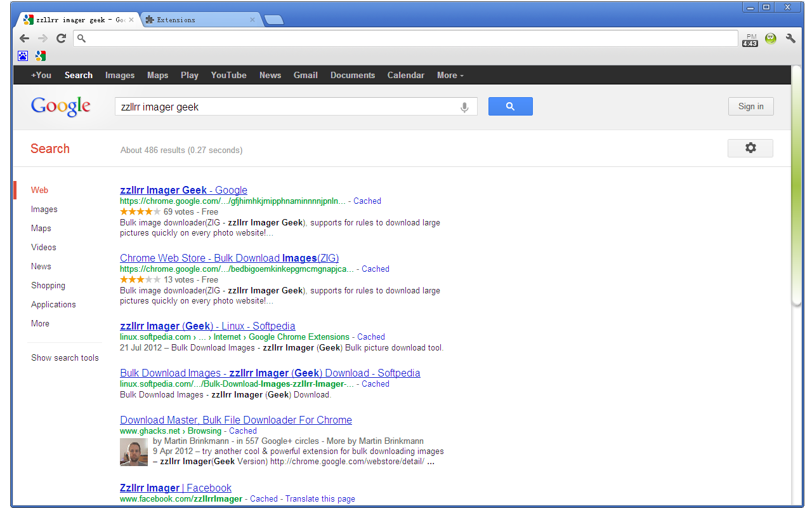Open Zzllrr Imager | Facebook result
Screen dimensions: 812x508
[176, 488]
